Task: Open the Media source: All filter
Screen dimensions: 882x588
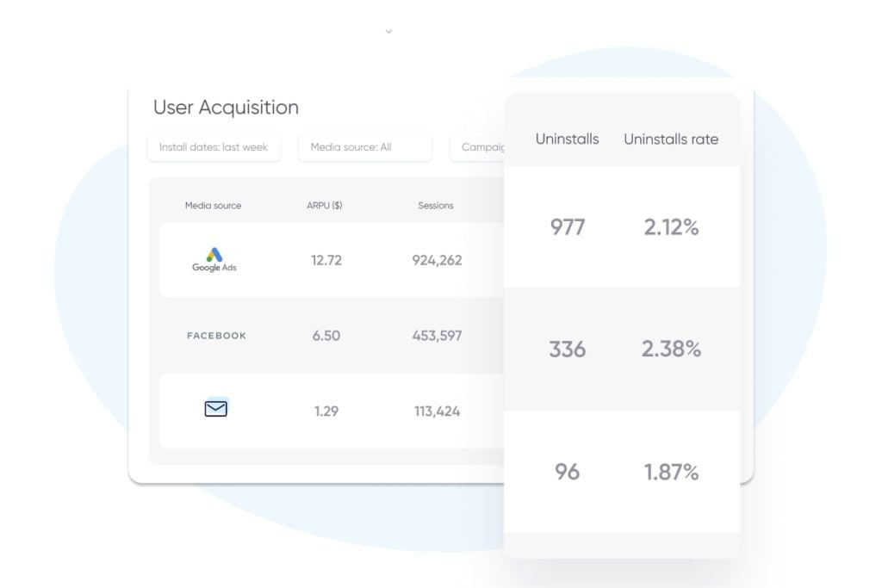Action: tap(364, 147)
